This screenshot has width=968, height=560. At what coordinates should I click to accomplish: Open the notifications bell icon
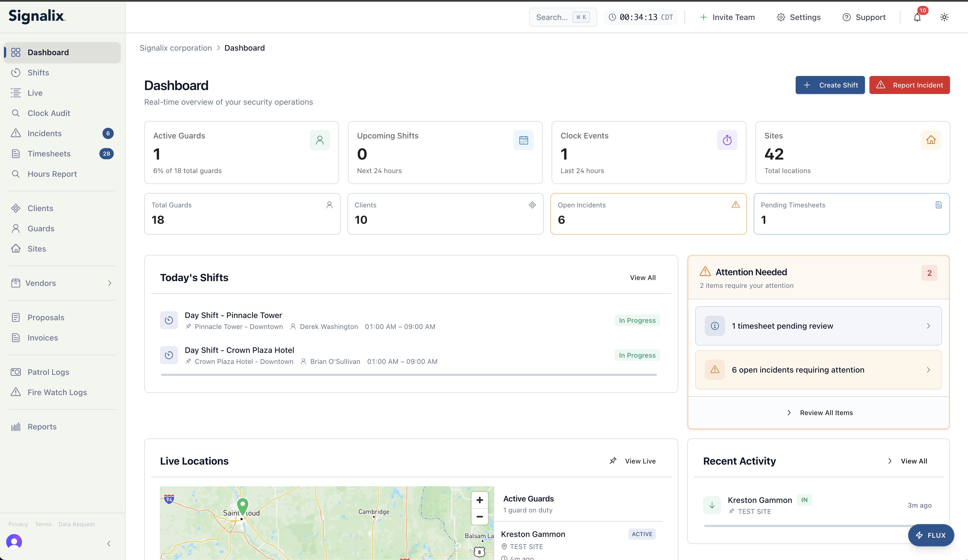(917, 17)
